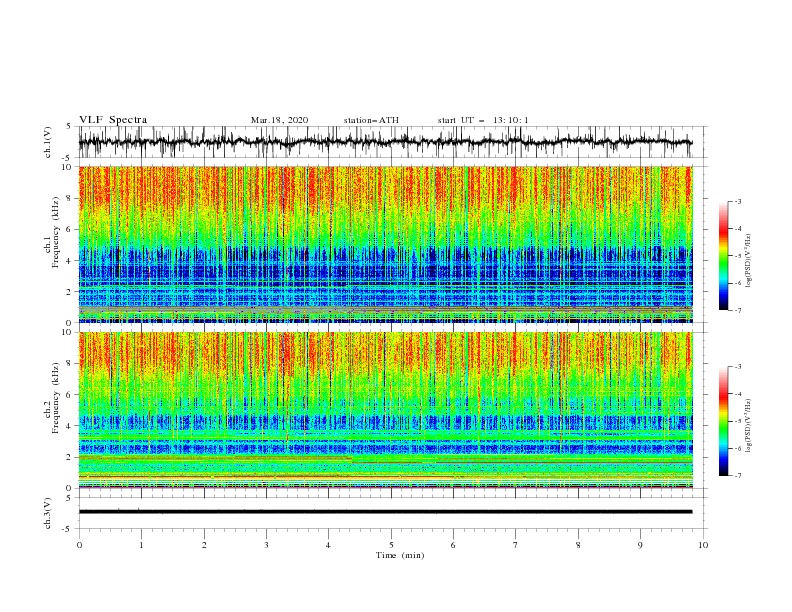Click the "10" minute tick on time axis
Screen dimensions: 792x612
coord(703,545)
